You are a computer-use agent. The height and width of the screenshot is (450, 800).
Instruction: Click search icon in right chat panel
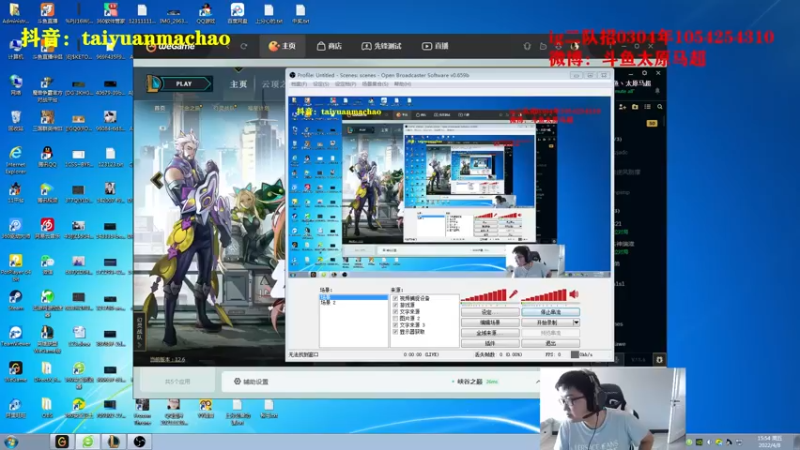660,107
